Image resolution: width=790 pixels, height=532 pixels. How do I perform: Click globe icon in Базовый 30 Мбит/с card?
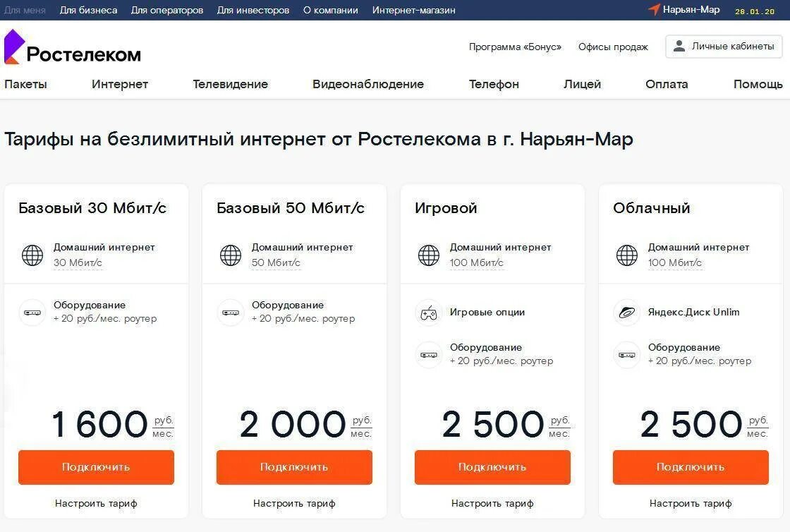(32, 255)
